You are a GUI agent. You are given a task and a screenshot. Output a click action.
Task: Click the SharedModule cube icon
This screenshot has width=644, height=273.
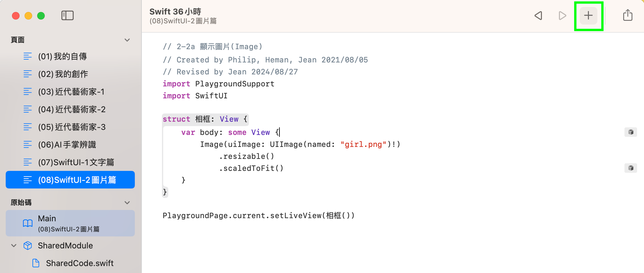[28, 246]
